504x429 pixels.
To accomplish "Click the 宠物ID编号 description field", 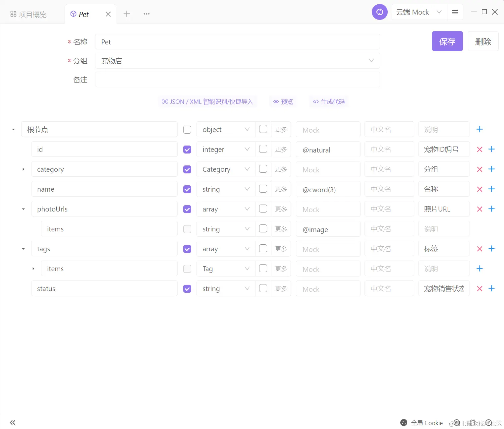I will [444, 149].
